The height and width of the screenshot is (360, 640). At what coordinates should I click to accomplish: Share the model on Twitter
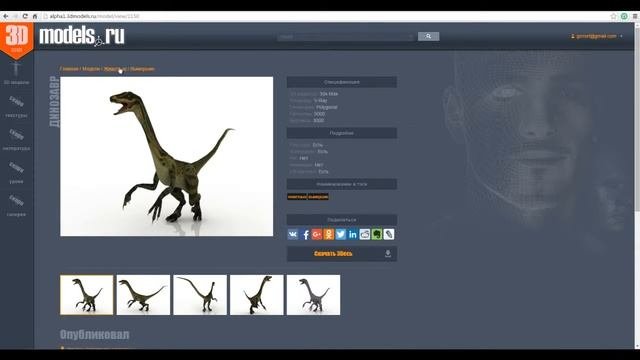point(341,234)
